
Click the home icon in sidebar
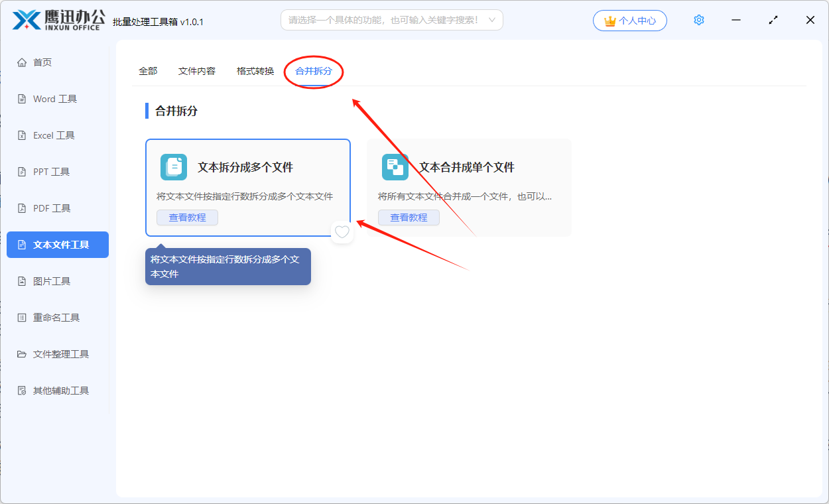(x=22, y=62)
